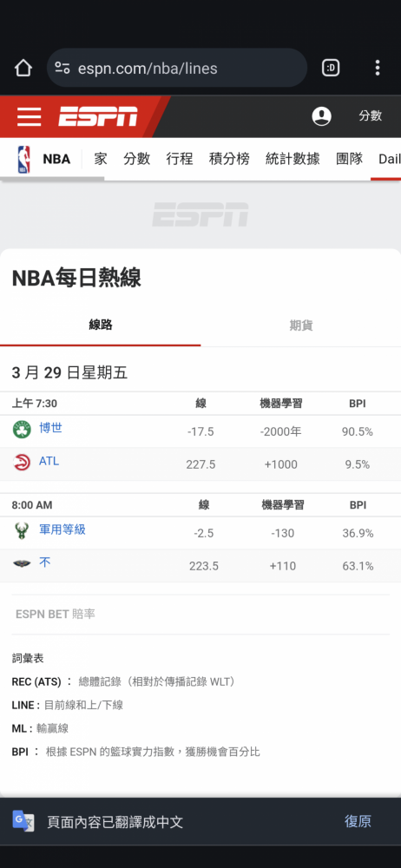Open 統計數據 in NBA navigation
Screen dimensions: 401x868
pyautogui.click(x=293, y=159)
